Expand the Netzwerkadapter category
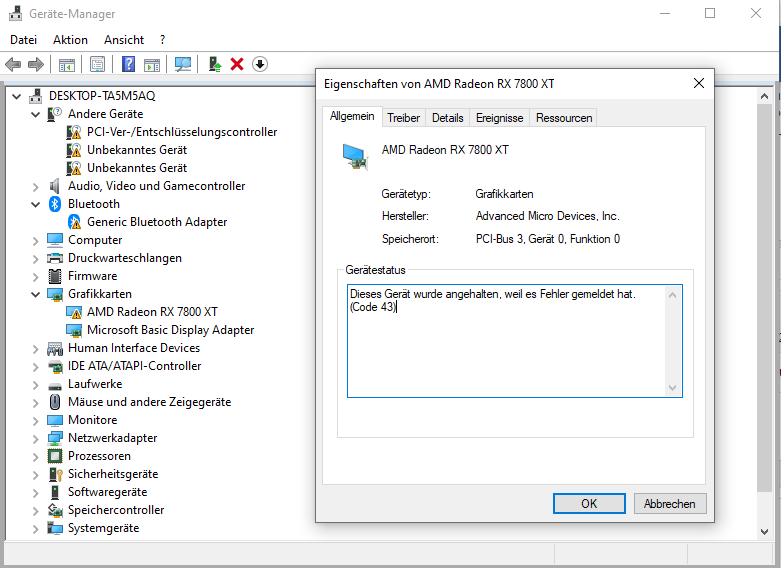This screenshot has height=568, width=781. click(35, 438)
